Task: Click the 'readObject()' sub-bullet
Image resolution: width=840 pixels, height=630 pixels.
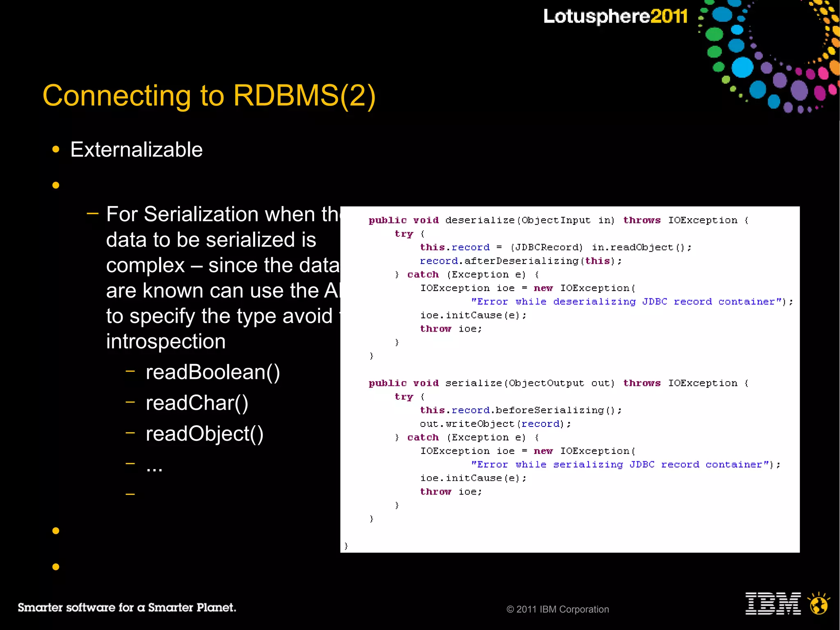Action: 205,434
